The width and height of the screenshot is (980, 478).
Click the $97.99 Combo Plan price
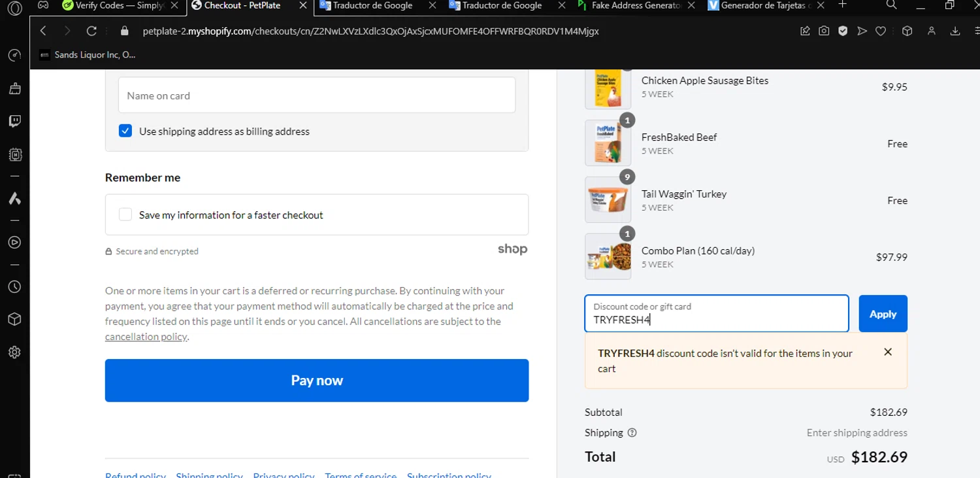tap(892, 257)
